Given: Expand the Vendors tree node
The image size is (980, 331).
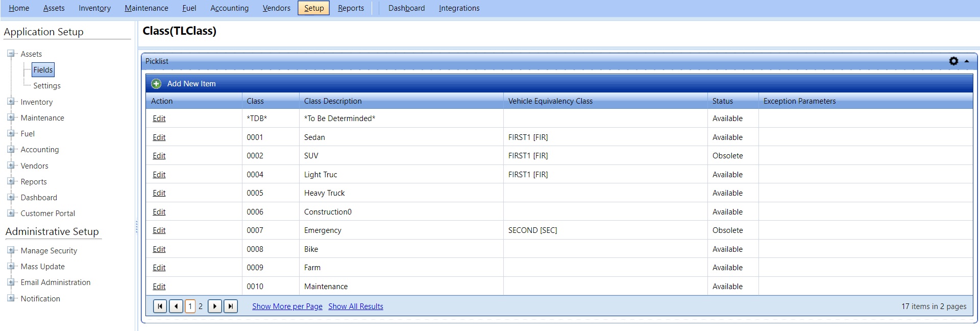Looking at the screenshot, I should pos(11,166).
